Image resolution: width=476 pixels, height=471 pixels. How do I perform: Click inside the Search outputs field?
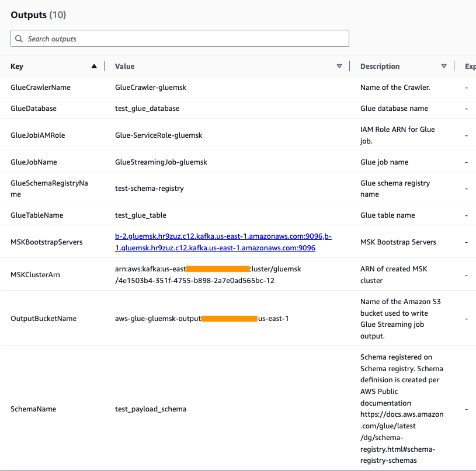tap(175, 38)
